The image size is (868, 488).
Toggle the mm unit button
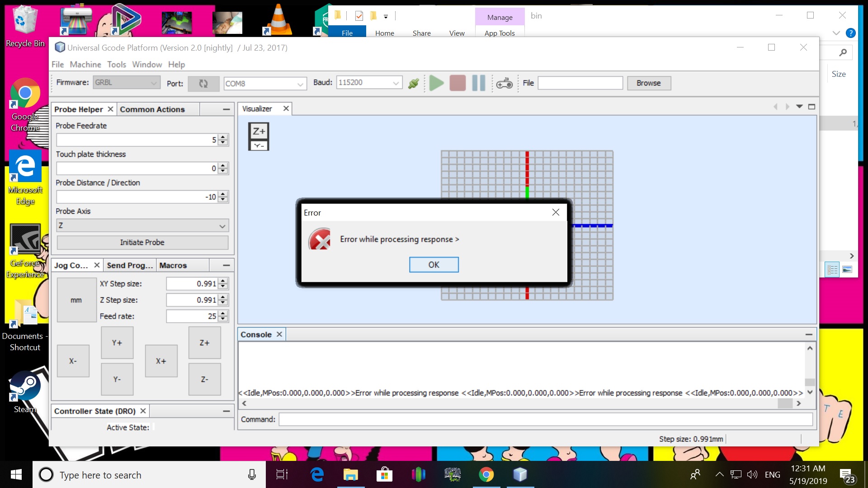pos(76,300)
